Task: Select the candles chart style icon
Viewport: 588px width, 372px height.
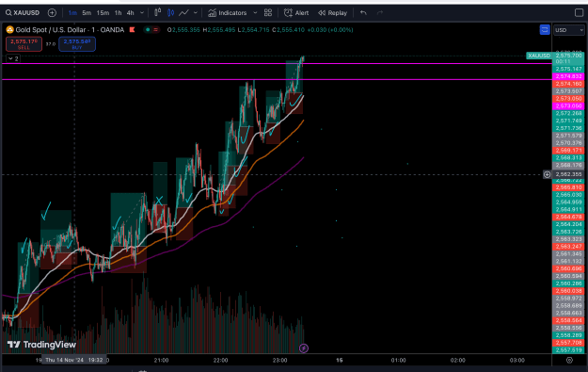Action: point(170,13)
